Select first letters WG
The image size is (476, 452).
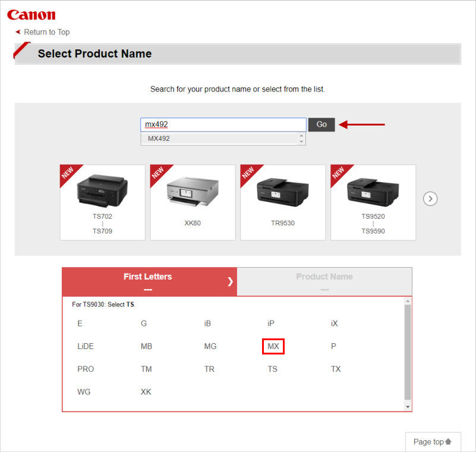pyautogui.click(x=84, y=392)
